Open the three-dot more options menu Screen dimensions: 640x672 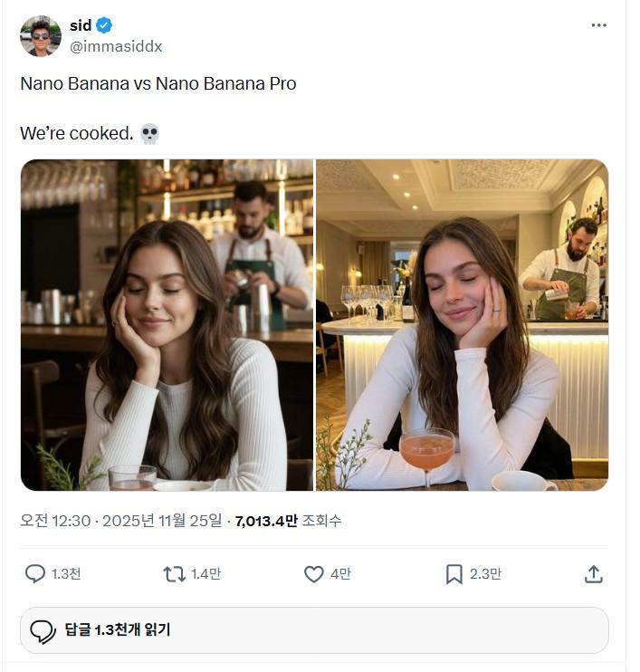pyautogui.click(x=598, y=25)
